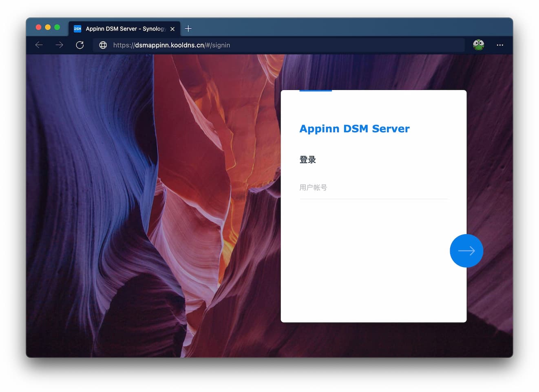This screenshot has height=392, width=539.
Task: Click the red close window button
Action: pyautogui.click(x=39, y=27)
